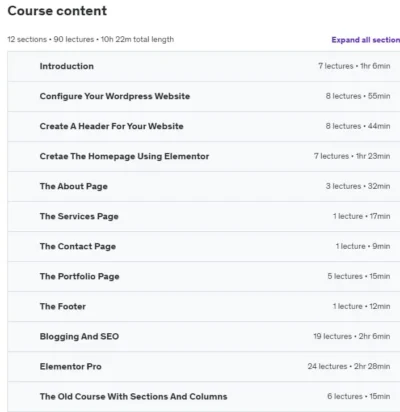Expand The Footer section
The height and width of the screenshot is (412, 400).
point(204,306)
